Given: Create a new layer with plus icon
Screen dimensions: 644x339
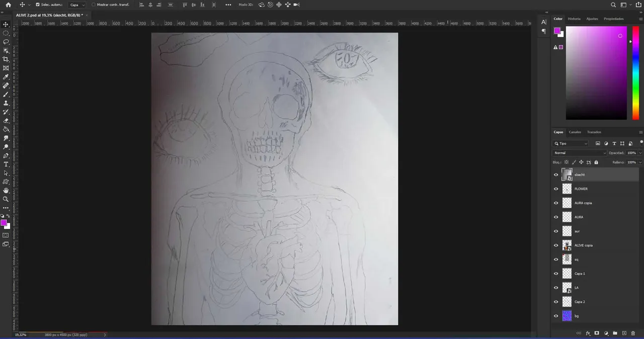Looking at the screenshot, I should coord(624,333).
